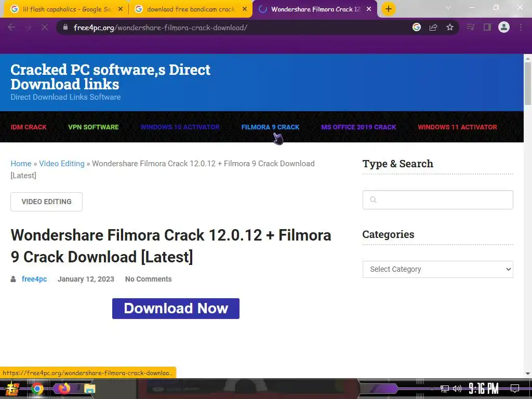Image resolution: width=532 pixels, height=399 pixels.
Task: Click the free4pc author link
Action: click(34, 279)
